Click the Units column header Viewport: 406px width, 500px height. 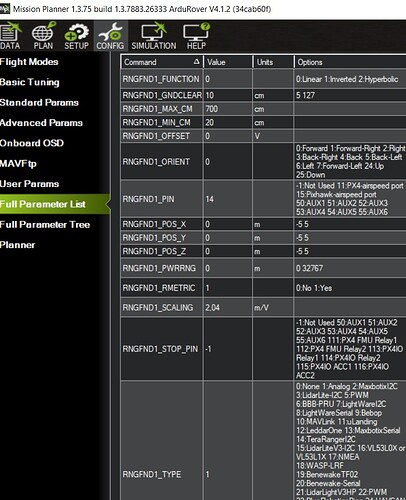pyautogui.click(x=273, y=62)
